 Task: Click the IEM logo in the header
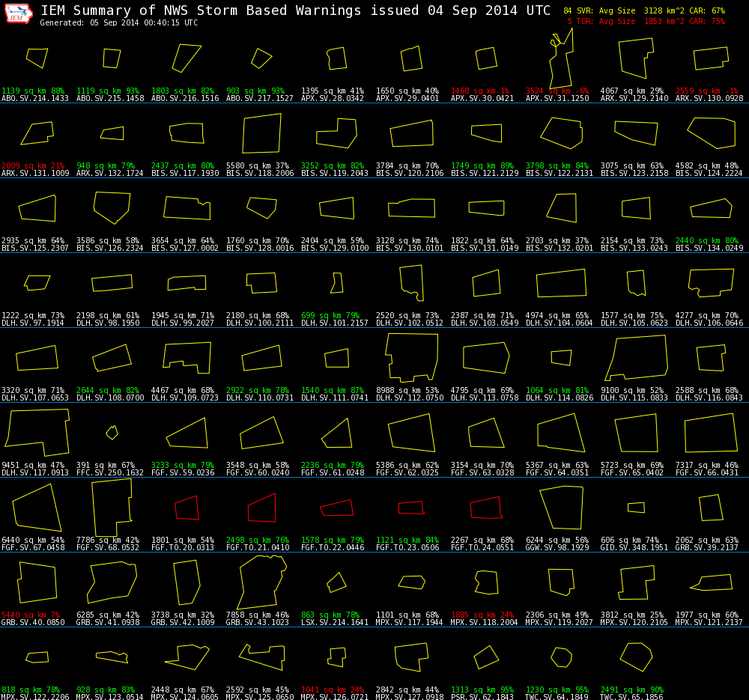pos(19,13)
